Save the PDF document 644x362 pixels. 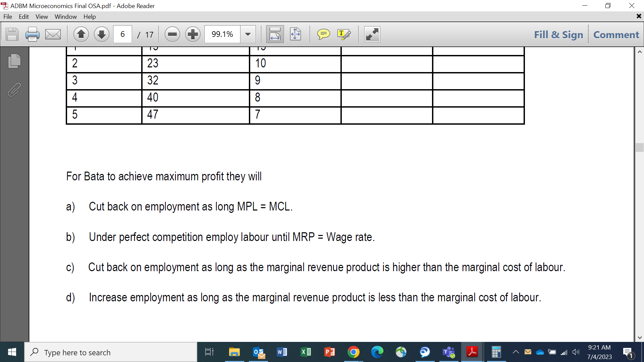[12, 34]
